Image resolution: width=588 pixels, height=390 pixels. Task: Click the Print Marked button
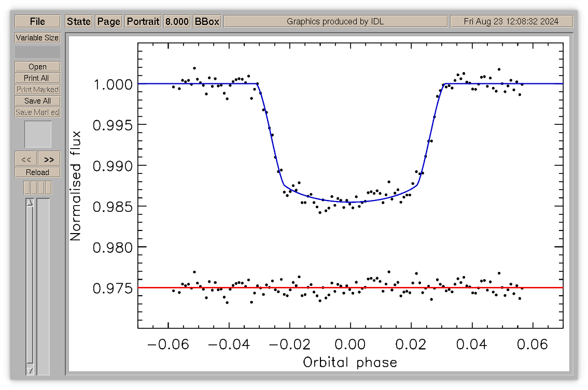tap(37, 90)
